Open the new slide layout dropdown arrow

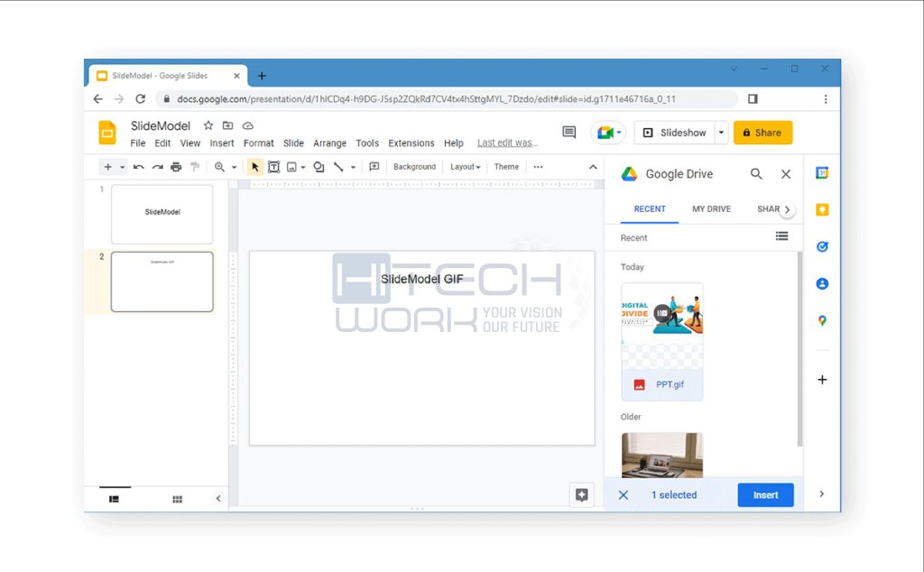click(122, 167)
